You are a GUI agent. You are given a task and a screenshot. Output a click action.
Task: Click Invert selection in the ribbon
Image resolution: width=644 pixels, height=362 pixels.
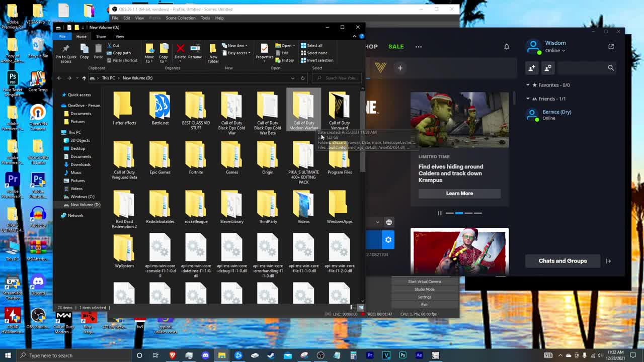317,60
